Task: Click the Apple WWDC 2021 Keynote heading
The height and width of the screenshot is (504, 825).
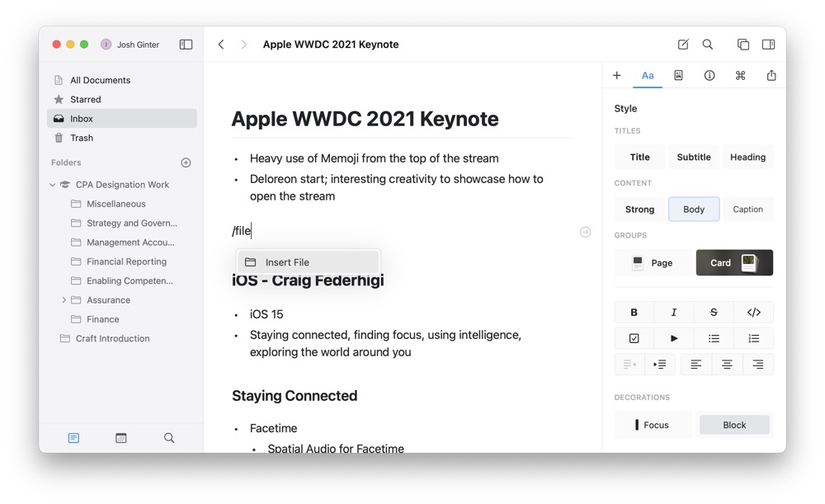Action: [365, 119]
